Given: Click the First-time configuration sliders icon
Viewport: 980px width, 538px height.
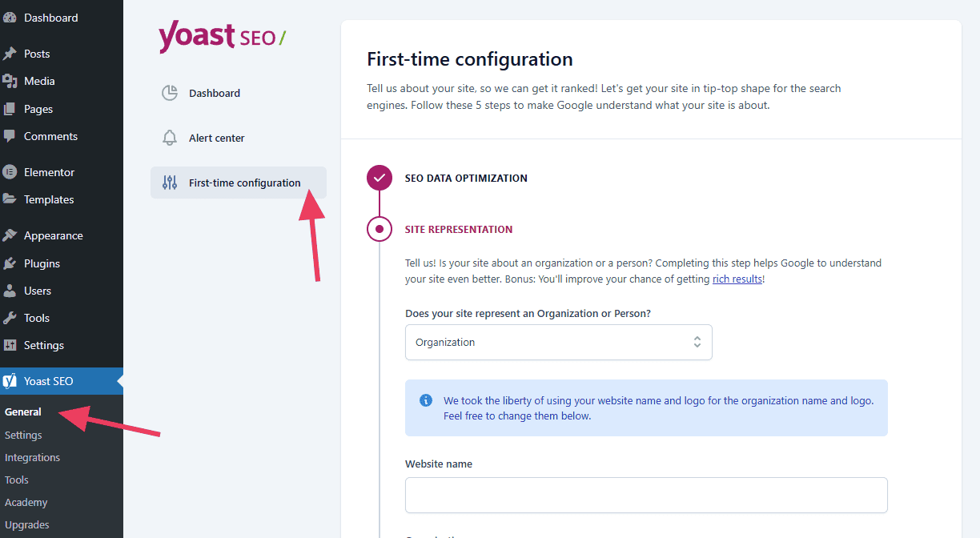Looking at the screenshot, I should click(170, 183).
